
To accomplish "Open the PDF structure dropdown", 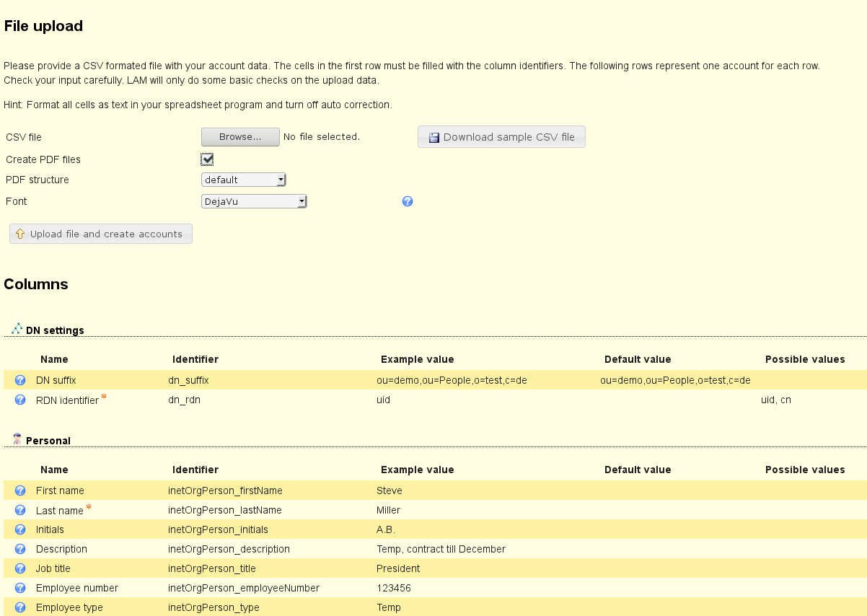I will pyautogui.click(x=244, y=180).
